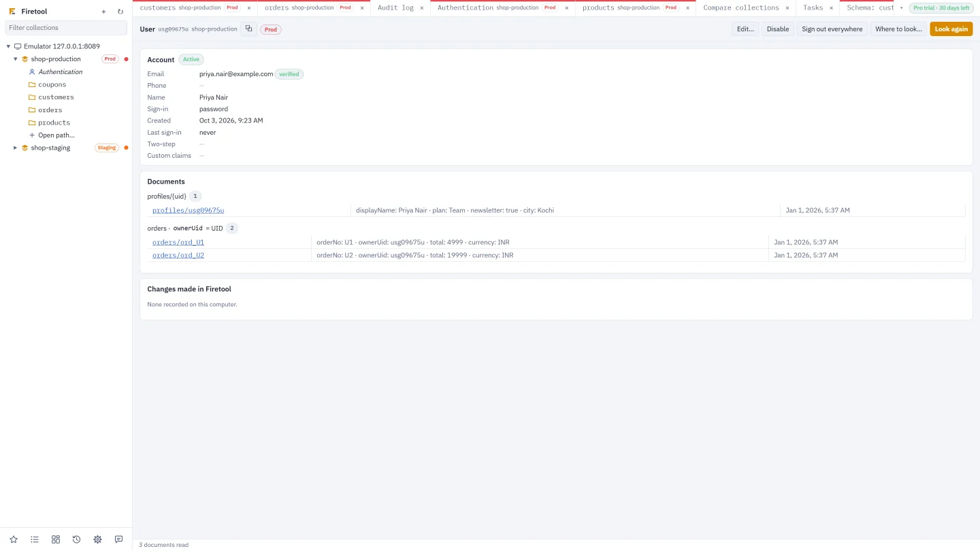Viewport: 980px width, 551px height.
Task: Click the shop-staging database stack icon
Action: 25,148
